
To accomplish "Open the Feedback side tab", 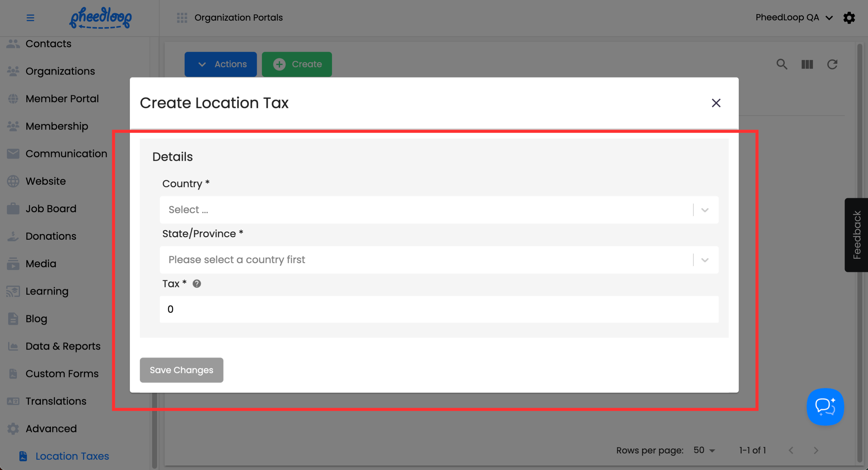I will click(856, 235).
